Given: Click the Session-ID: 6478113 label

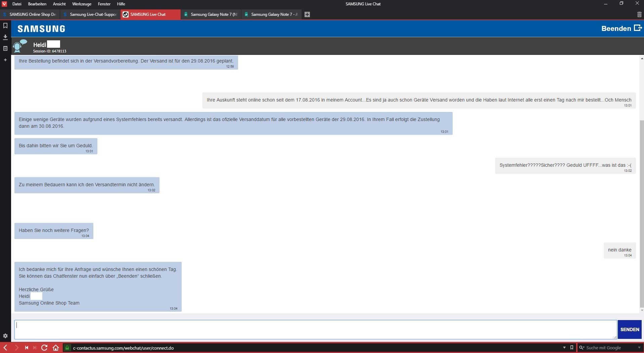Looking at the screenshot, I should point(50,51).
